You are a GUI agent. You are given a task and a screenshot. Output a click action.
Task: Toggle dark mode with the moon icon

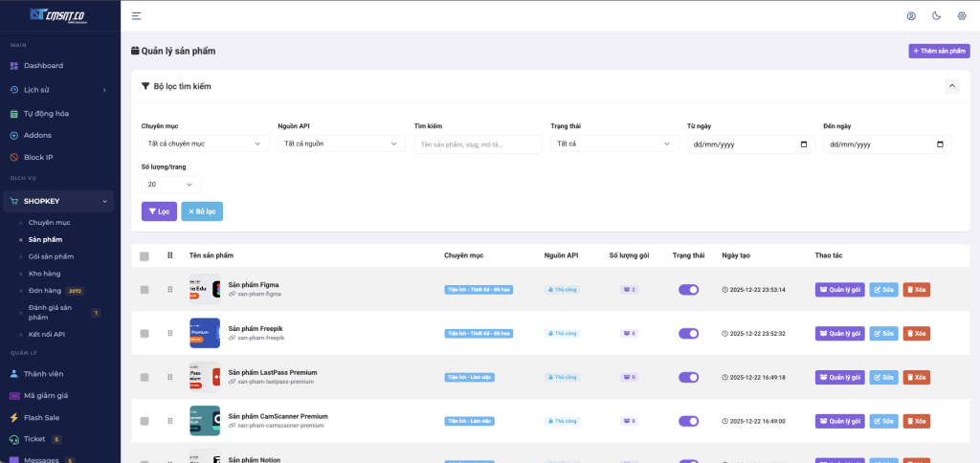point(936,15)
